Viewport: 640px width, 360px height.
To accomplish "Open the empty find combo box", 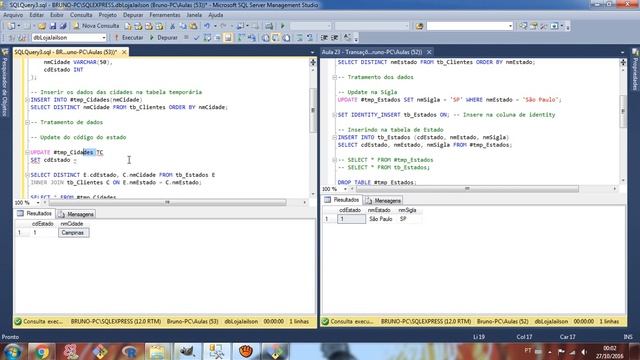I will 469,26.
